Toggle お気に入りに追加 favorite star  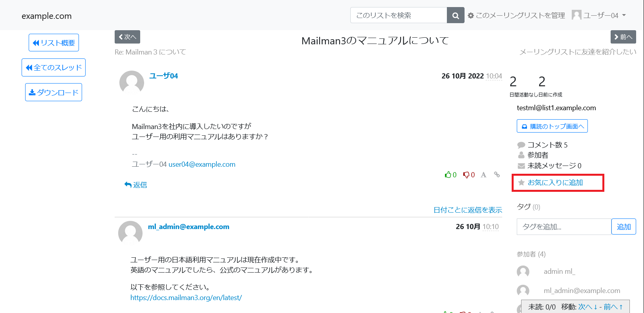[550, 183]
